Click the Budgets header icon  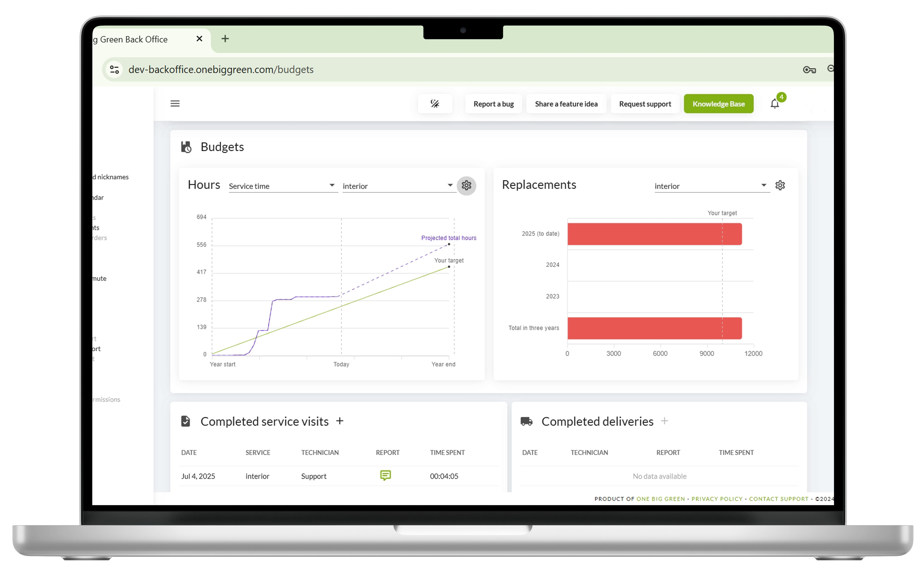click(186, 147)
